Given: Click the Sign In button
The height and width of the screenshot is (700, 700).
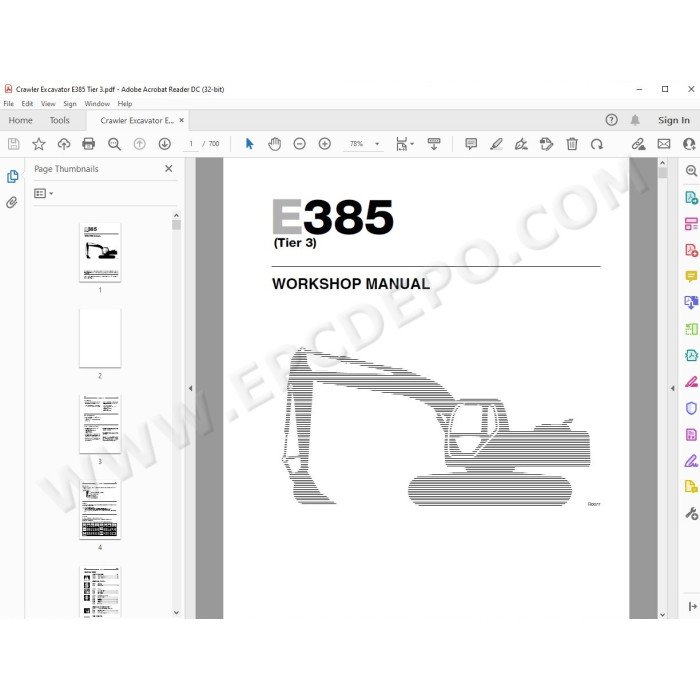Looking at the screenshot, I should point(673,120).
